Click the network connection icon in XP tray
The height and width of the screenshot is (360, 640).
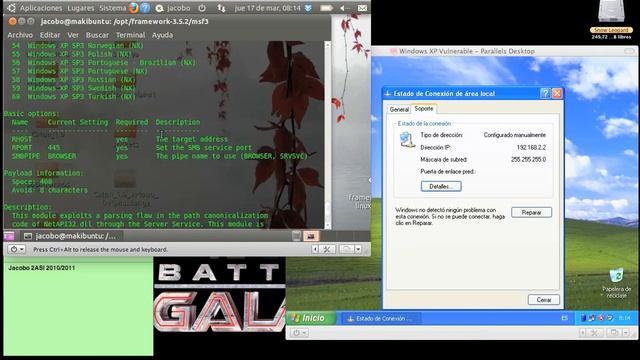[592, 318]
